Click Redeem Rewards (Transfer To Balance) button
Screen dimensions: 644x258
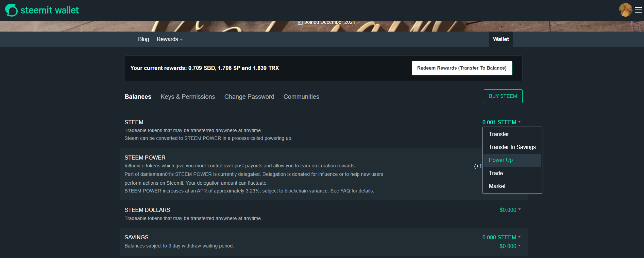click(x=462, y=68)
